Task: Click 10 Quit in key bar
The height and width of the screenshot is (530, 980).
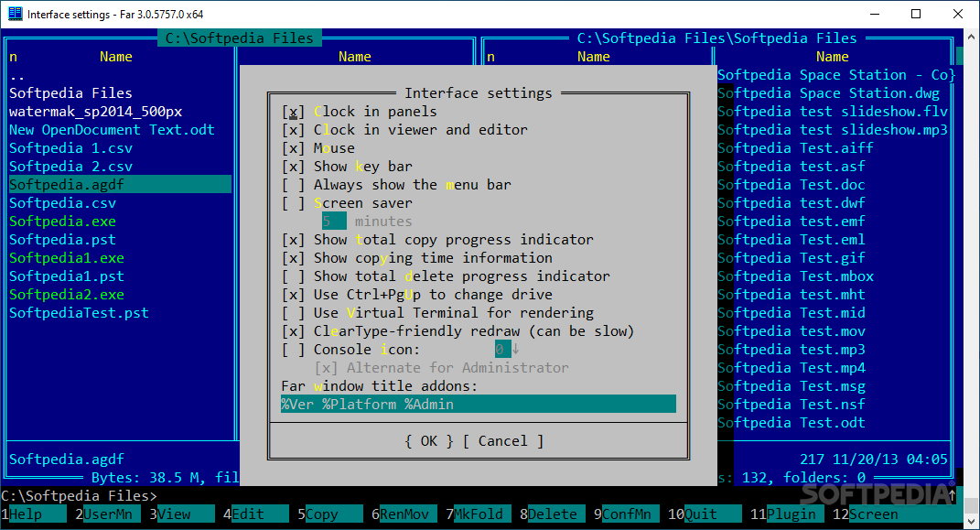Action: pos(705,514)
